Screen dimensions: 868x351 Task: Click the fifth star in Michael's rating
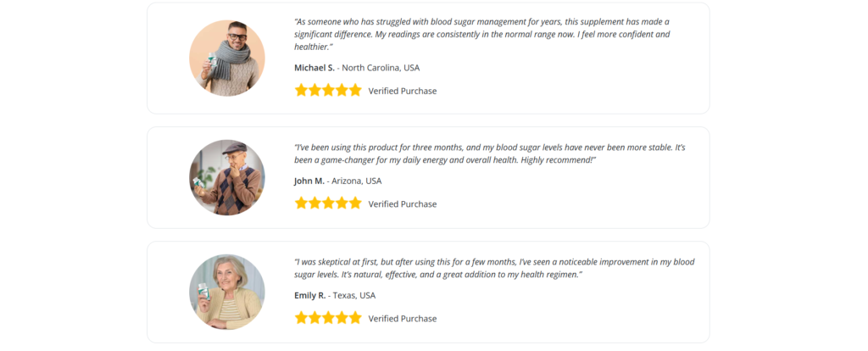point(355,90)
